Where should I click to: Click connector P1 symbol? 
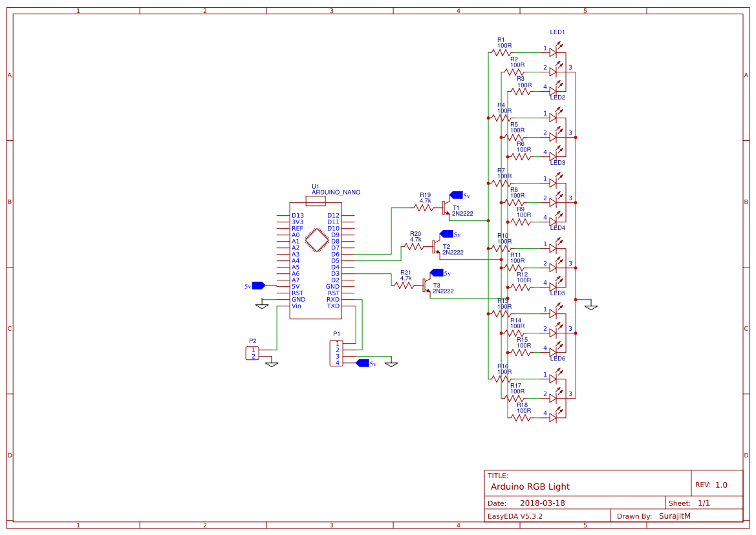[336, 352]
